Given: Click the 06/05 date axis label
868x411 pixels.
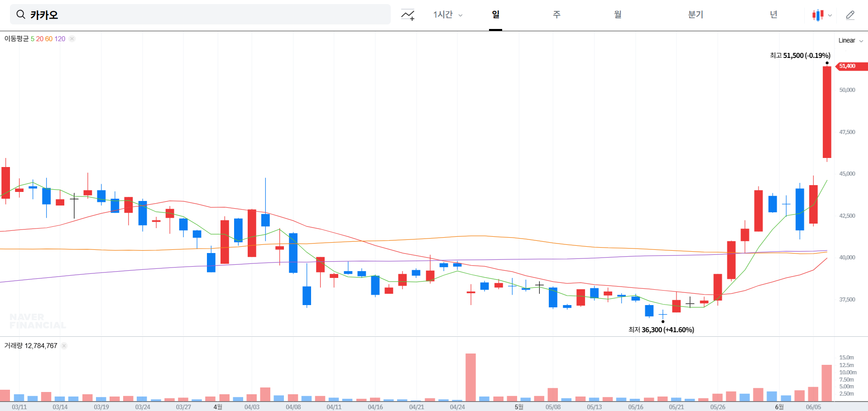Looking at the screenshot, I should coord(813,407).
